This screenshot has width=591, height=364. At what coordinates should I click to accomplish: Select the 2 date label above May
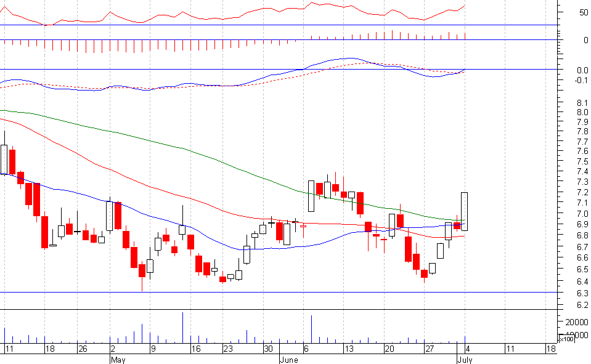pos(113,349)
